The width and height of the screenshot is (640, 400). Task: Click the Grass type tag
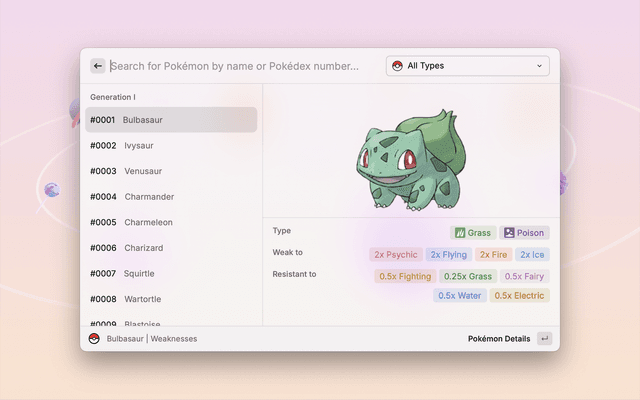(x=473, y=233)
